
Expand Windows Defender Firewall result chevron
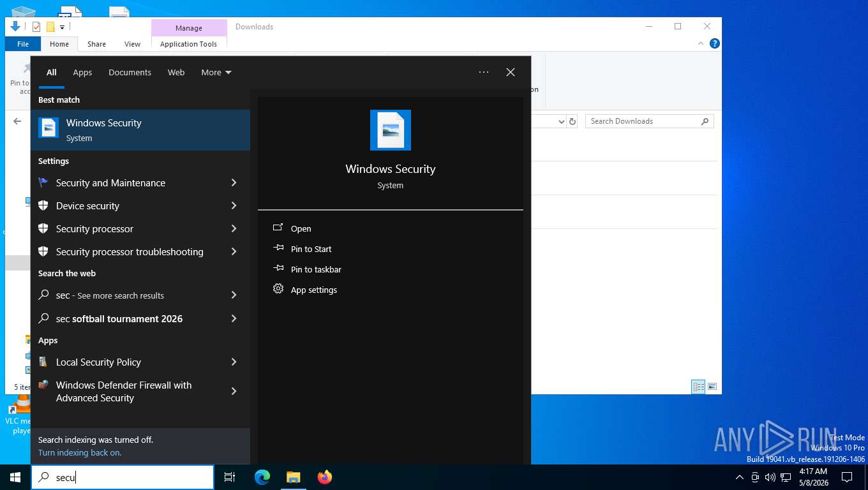(234, 391)
